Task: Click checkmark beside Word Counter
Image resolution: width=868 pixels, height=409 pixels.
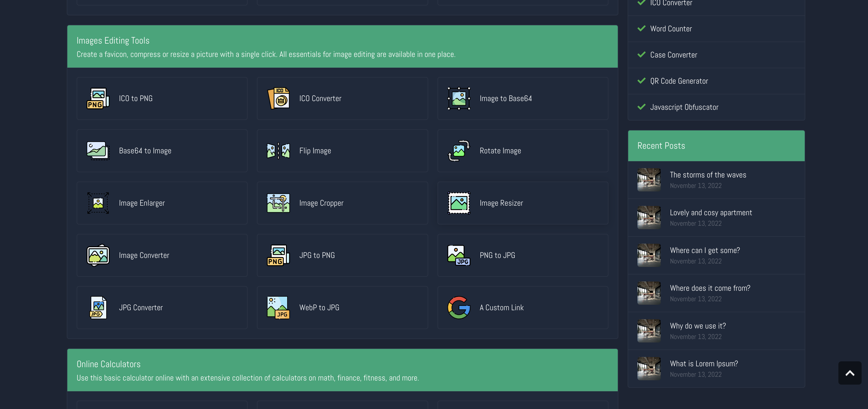Action: [x=642, y=28]
